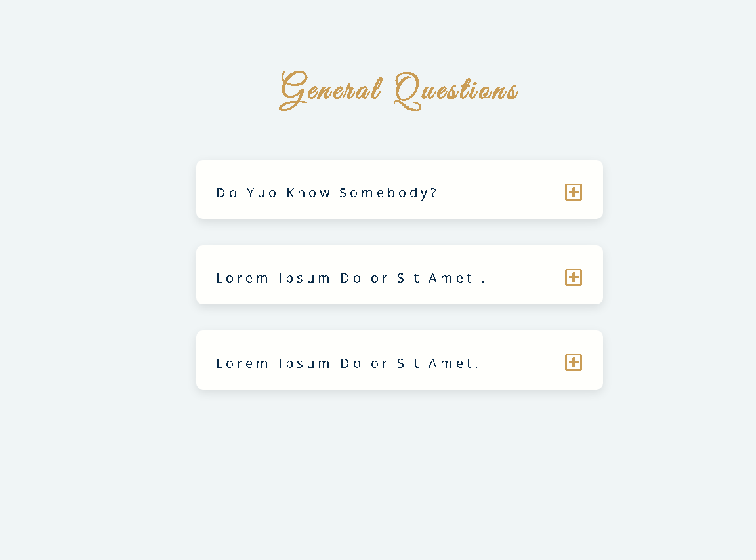
Task: Click blank area inside the first question card
Action: [x=501, y=193]
